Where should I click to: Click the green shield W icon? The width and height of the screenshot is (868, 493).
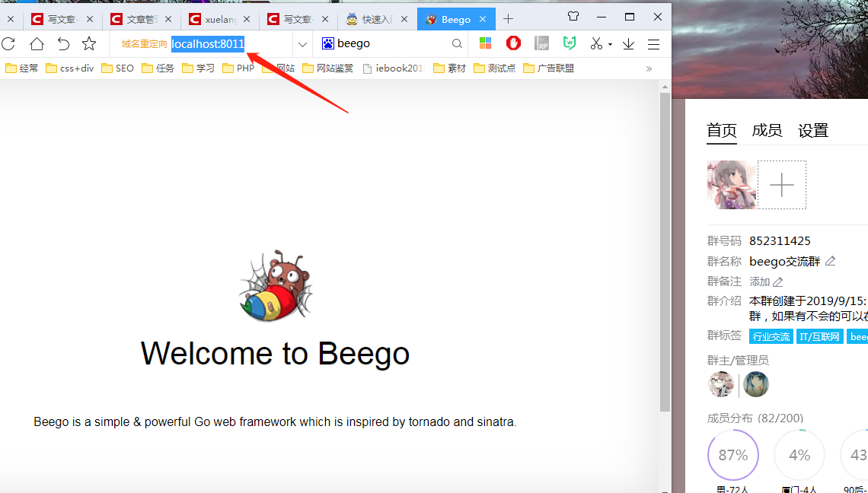(569, 43)
